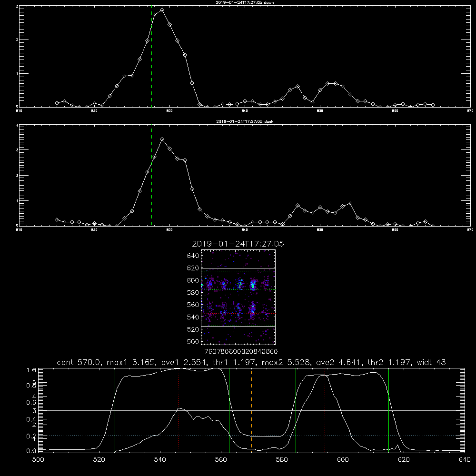Click the y-axis label 4 of dusk plot
476x476 pixels.
pyautogui.click(x=17, y=126)
